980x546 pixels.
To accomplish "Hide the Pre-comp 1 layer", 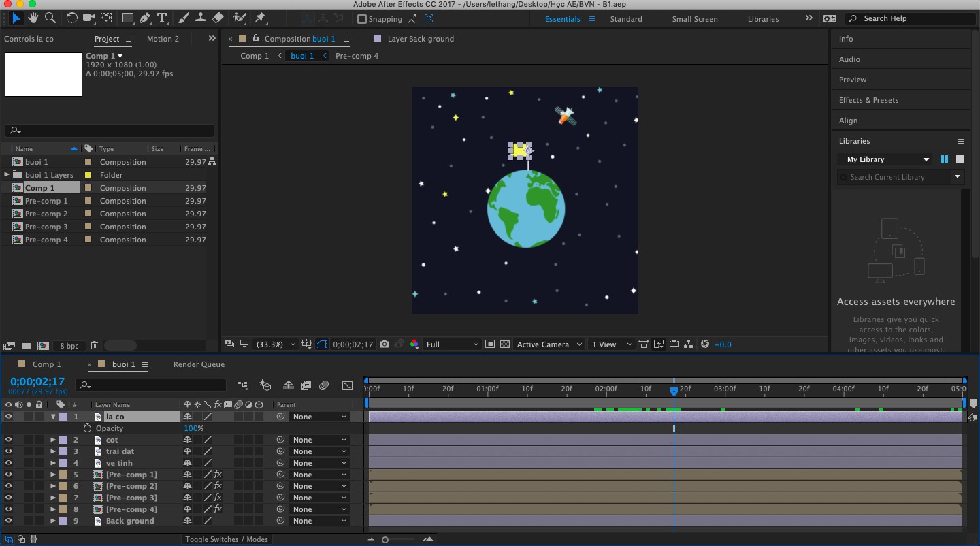I will pyautogui.click(x=9, y=475).
